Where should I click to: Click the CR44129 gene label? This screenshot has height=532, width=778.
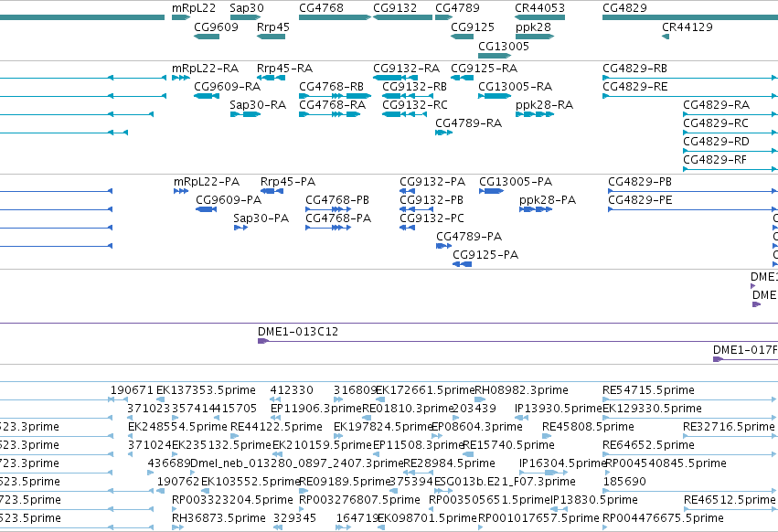687,27
